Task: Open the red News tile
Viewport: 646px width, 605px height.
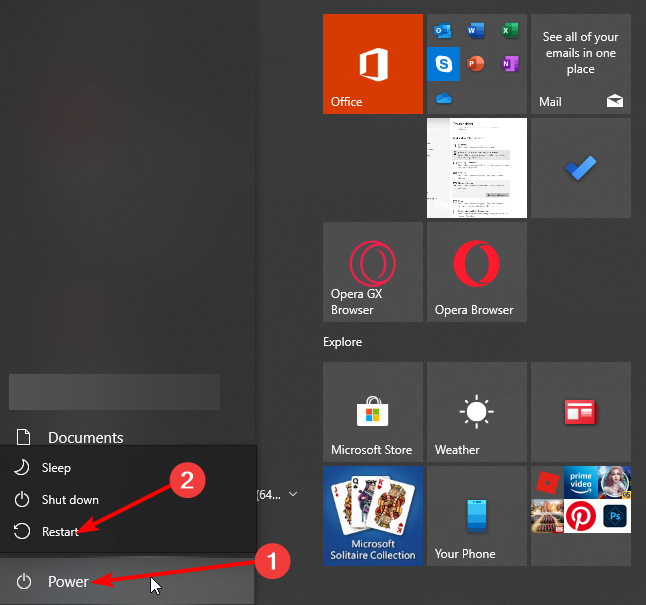Action: pyautogui.click(x=580, y=412)
